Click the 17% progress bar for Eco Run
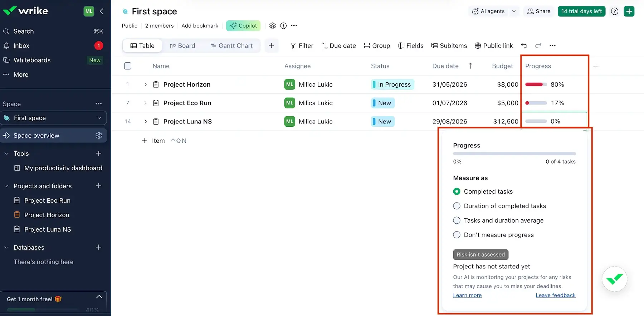644x316 pixels. click(536, 103)
